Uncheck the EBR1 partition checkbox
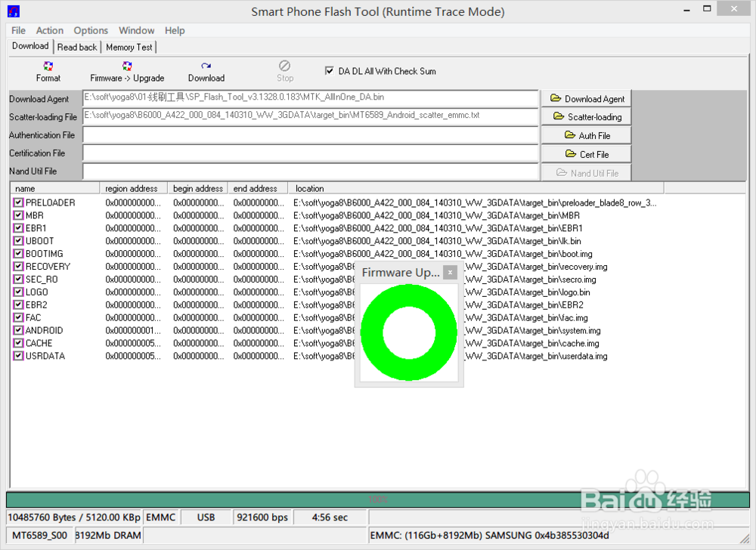The image size is (756, 550). (18, 228)
